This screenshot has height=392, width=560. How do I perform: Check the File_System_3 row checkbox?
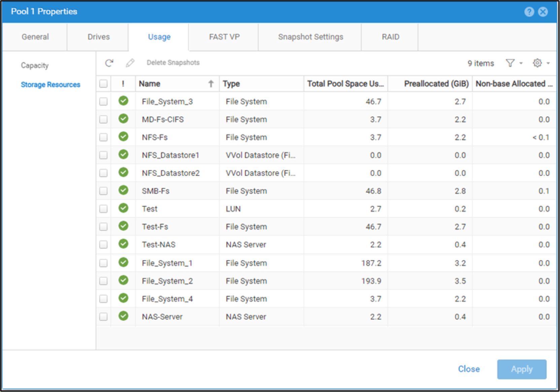click(104, 102)
